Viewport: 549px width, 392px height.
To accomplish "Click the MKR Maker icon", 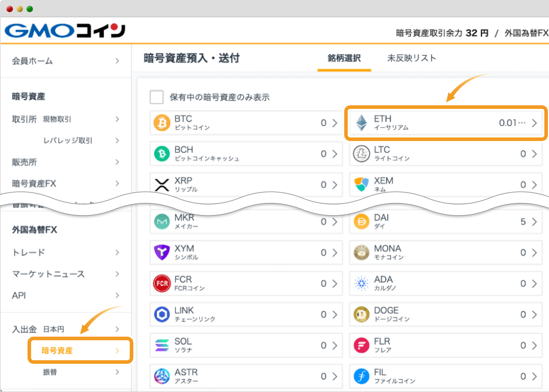I will [162, 222].
